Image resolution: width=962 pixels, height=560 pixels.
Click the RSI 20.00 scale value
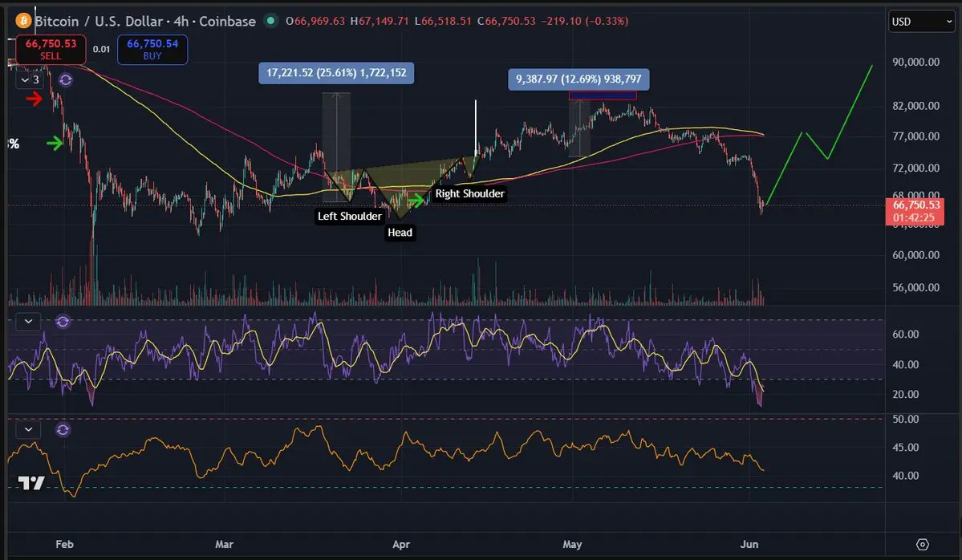pyautogui.click(x=906, y=395)
